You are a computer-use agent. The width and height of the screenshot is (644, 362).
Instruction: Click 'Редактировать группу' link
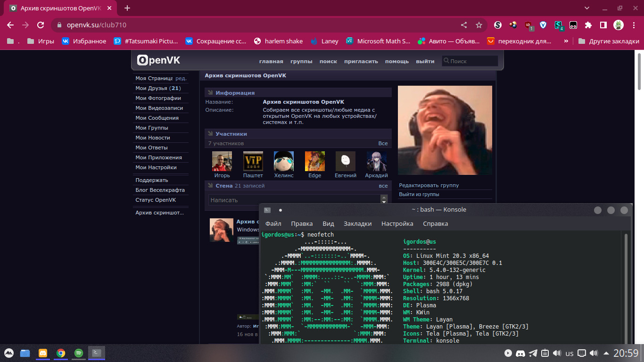[x=429, y=185]
